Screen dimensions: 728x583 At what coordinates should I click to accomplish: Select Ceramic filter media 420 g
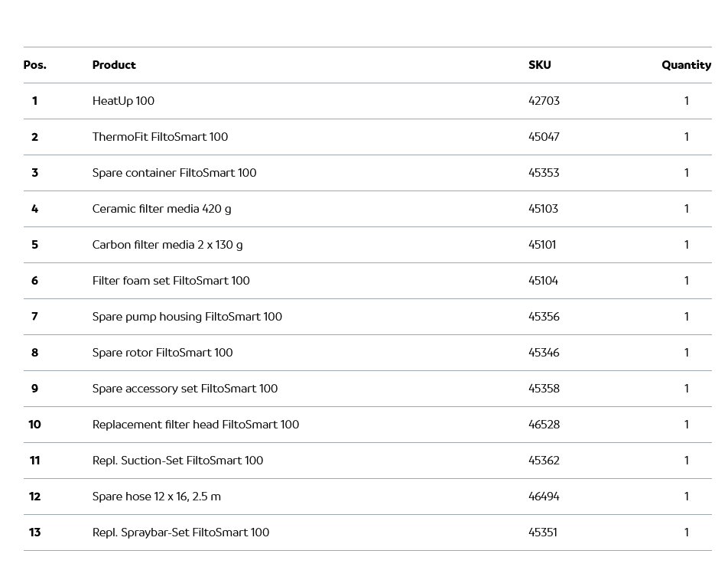click(x=161, y=209)
